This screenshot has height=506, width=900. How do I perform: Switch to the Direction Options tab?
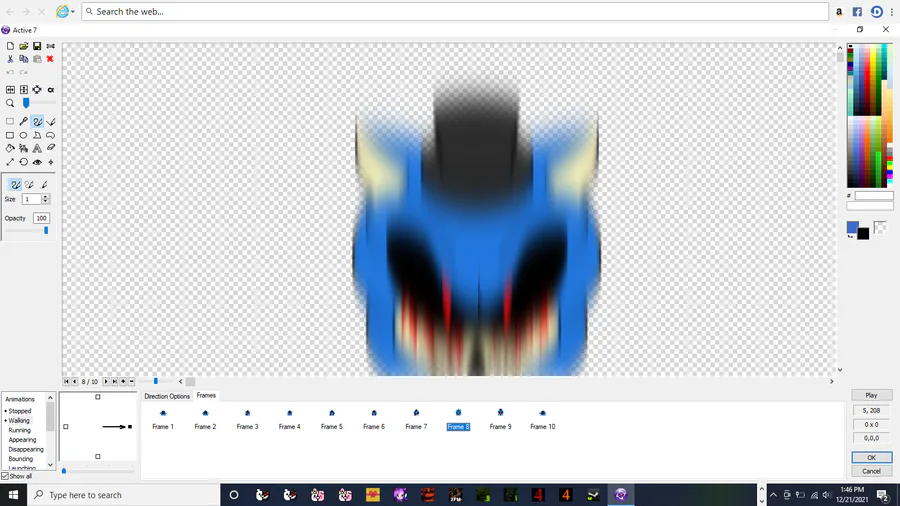click(x=167, y=396)
